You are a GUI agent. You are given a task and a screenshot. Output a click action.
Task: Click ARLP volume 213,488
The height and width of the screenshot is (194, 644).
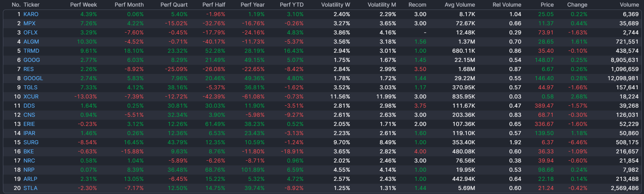628,179
